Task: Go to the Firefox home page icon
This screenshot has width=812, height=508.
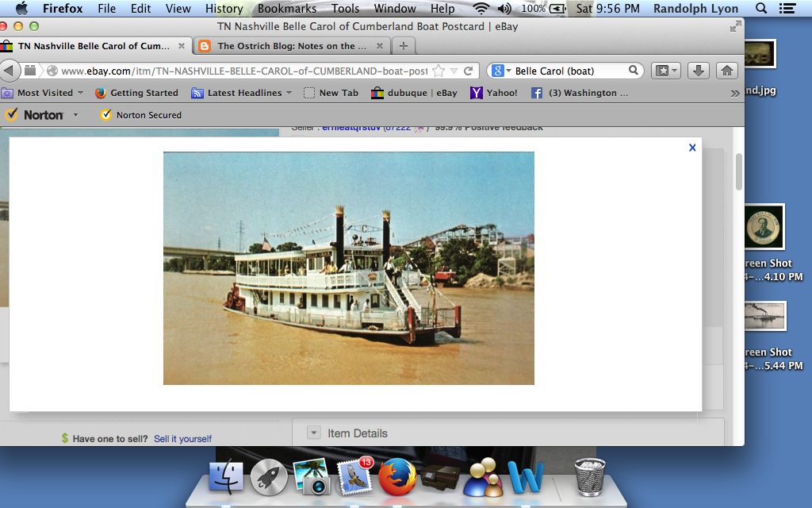Action: pos(726,71)
